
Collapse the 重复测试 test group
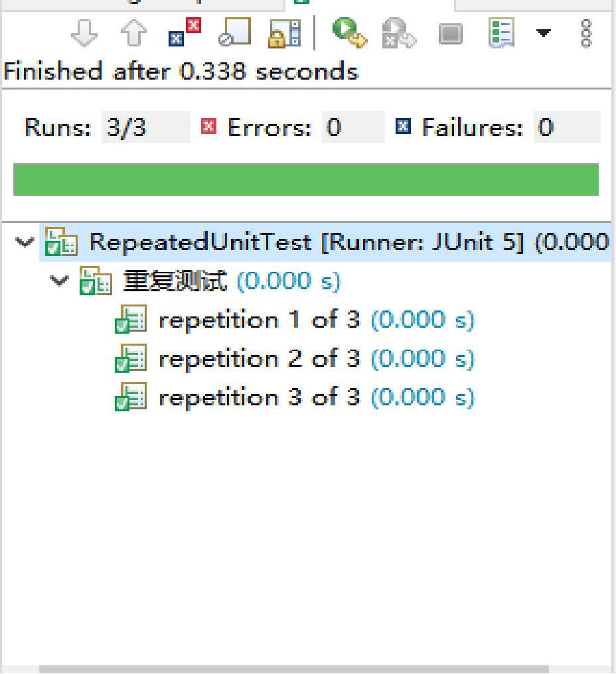coord(58,281)
